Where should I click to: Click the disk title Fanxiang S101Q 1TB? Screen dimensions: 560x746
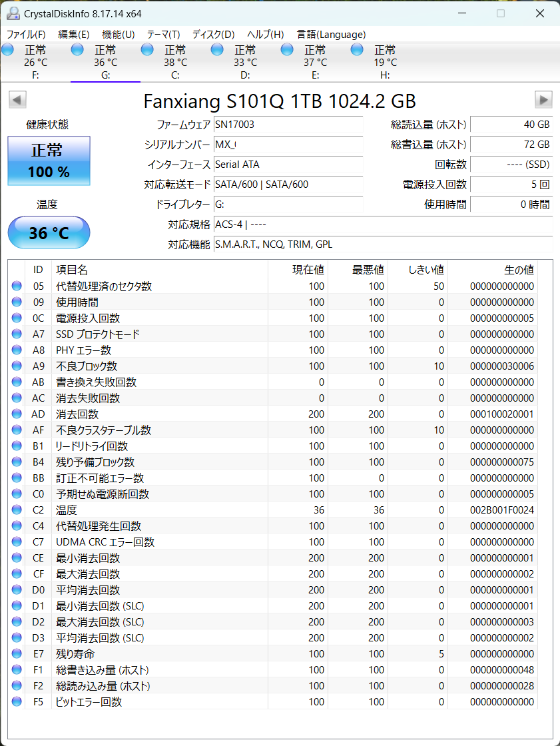280,101
